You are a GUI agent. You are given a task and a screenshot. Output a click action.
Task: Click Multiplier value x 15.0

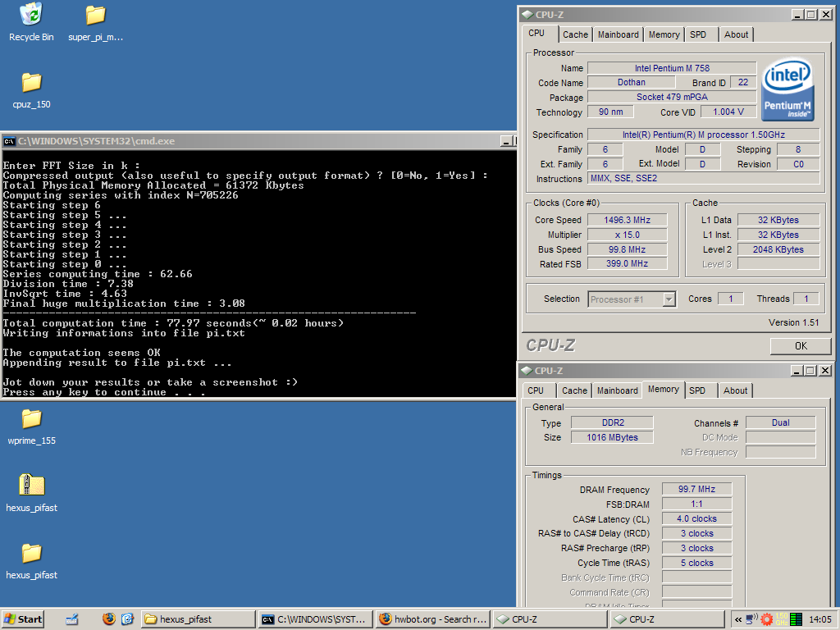(x=628, y=235)
